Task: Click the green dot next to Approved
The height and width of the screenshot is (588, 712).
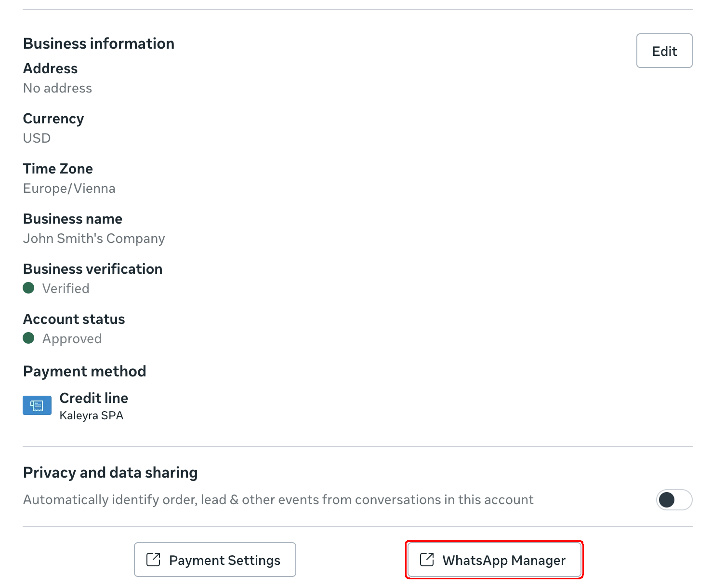Action: (29, 338)
